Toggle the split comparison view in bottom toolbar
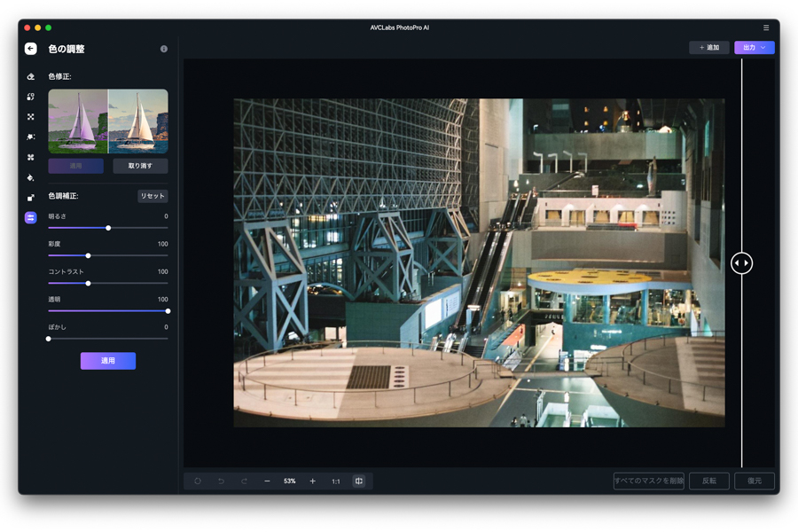 [x=358, y=481]
